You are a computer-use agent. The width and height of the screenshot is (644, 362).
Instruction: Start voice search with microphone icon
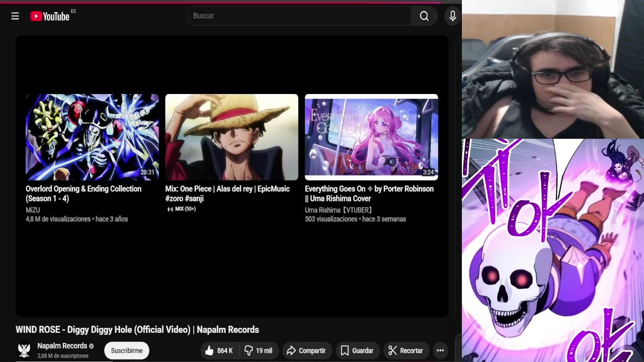(x=453, y=16)
